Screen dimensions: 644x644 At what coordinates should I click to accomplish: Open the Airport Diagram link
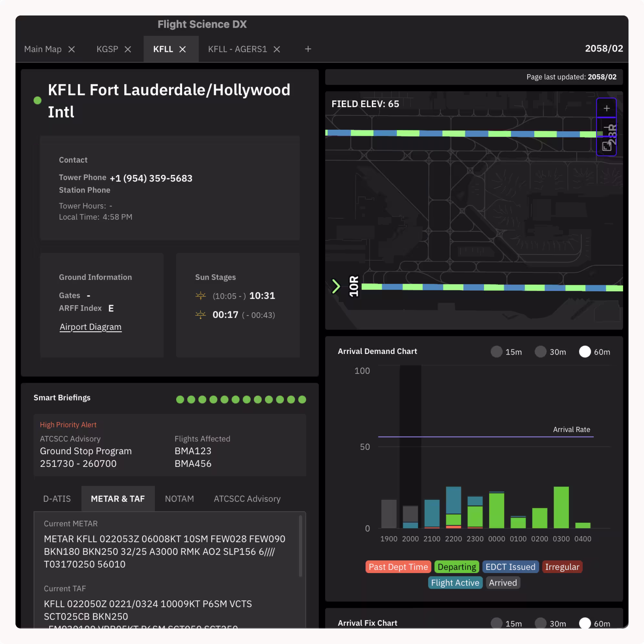90,327
